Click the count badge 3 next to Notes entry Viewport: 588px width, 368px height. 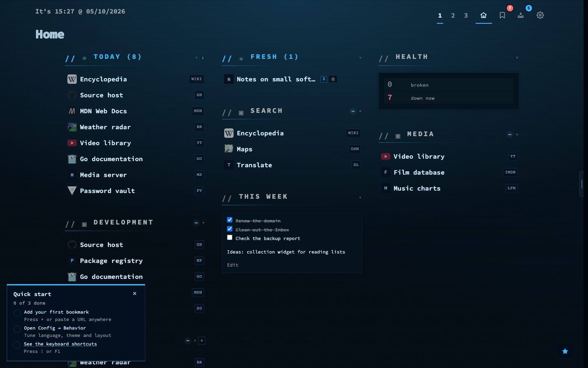(x=324, y=79)
